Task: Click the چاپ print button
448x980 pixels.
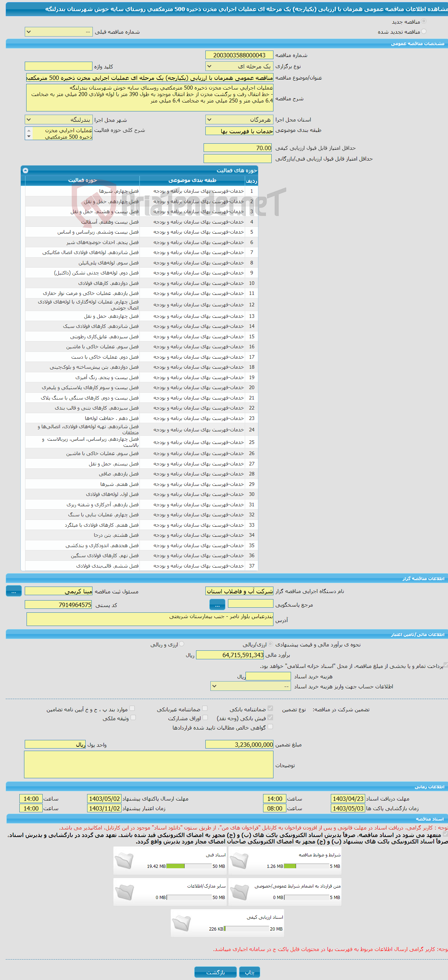Action: (250, 972)
